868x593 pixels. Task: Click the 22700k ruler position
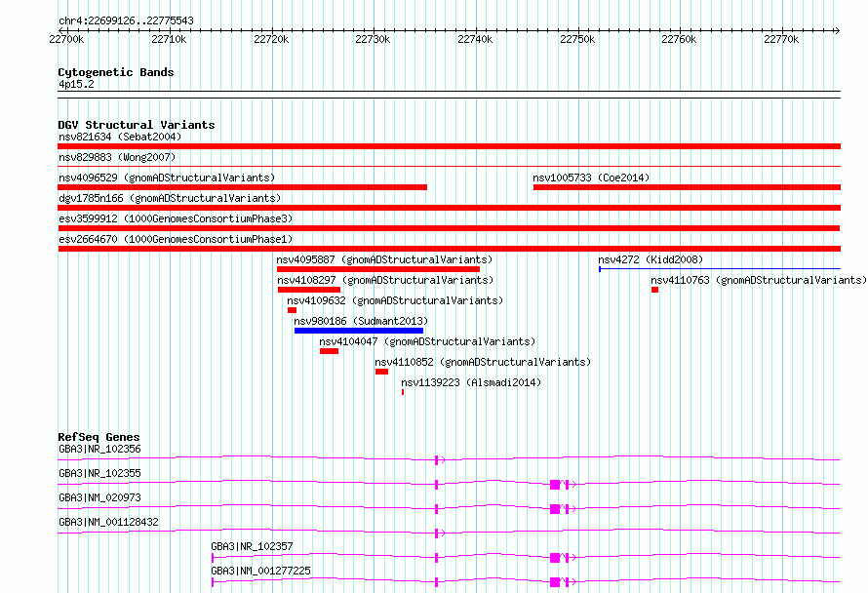tap(66, 39)
